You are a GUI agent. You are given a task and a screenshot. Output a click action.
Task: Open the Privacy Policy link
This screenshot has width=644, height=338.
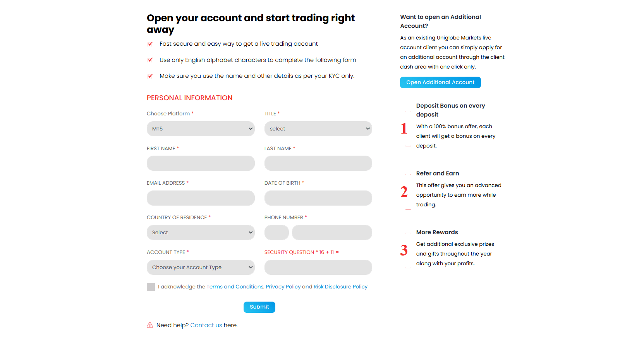283,287
